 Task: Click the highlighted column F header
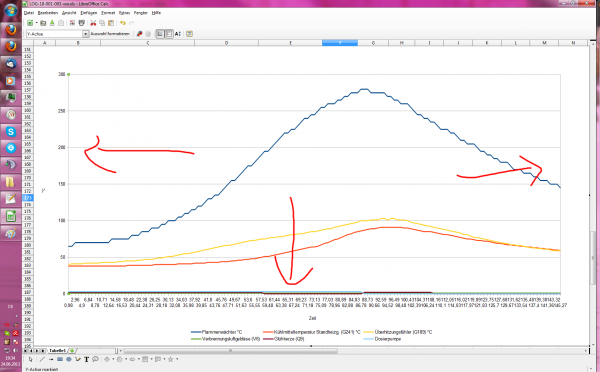coord(340,43)
